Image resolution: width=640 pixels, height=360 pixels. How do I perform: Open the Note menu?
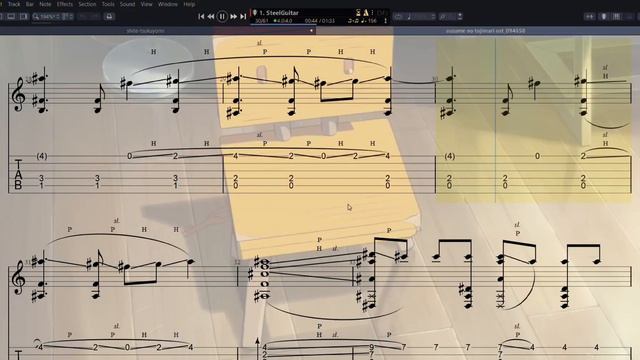pos(45,4)
